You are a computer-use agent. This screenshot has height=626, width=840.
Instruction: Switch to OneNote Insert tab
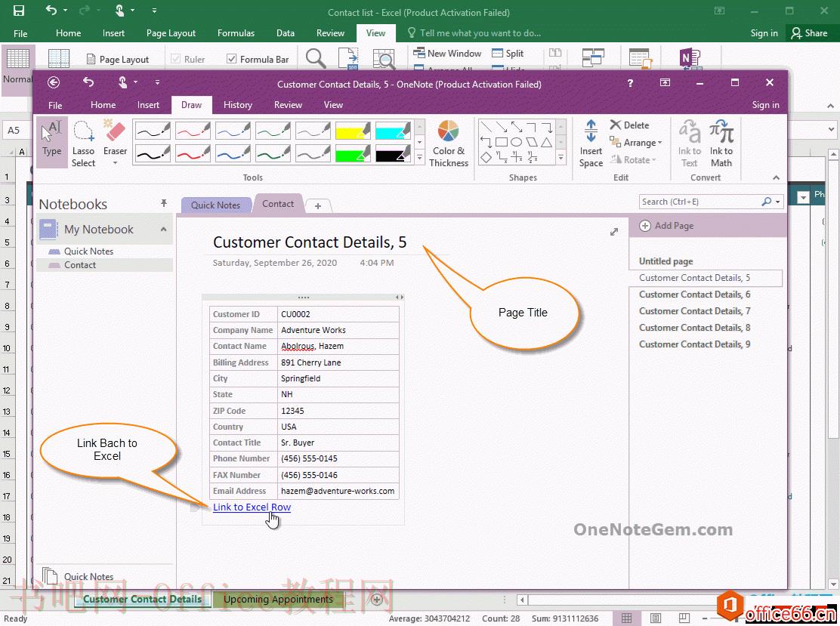(148, 105)
